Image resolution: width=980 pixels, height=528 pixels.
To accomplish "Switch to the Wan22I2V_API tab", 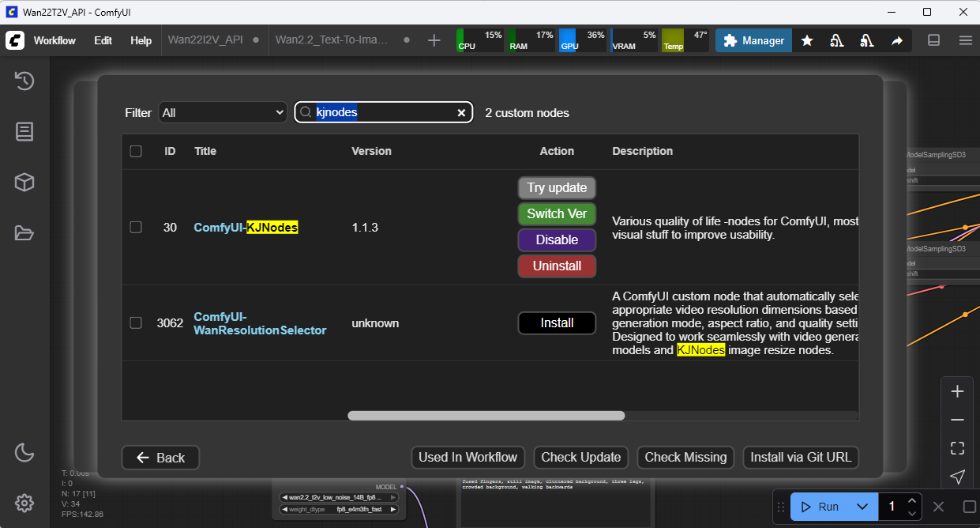I will pyautogui.click(x=205, y=40).
